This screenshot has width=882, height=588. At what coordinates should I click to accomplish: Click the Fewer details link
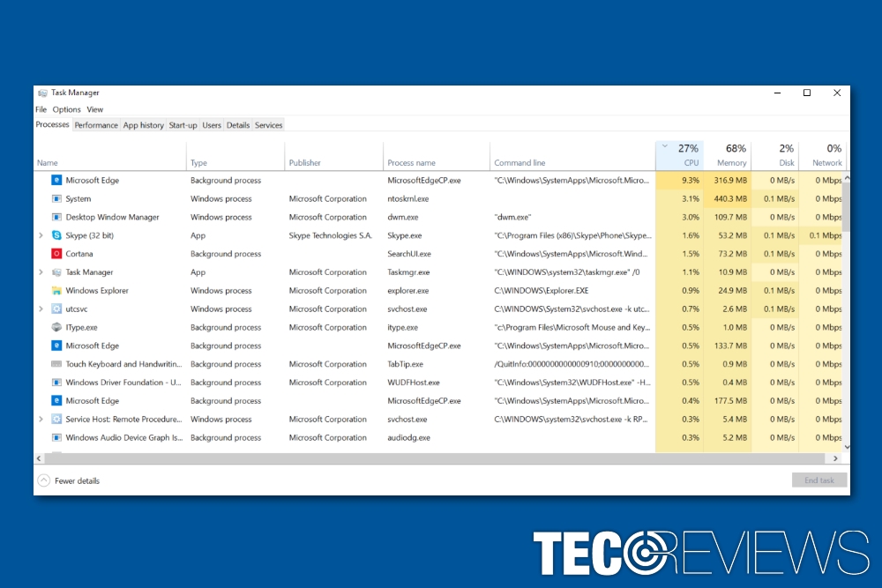[77, 480]
